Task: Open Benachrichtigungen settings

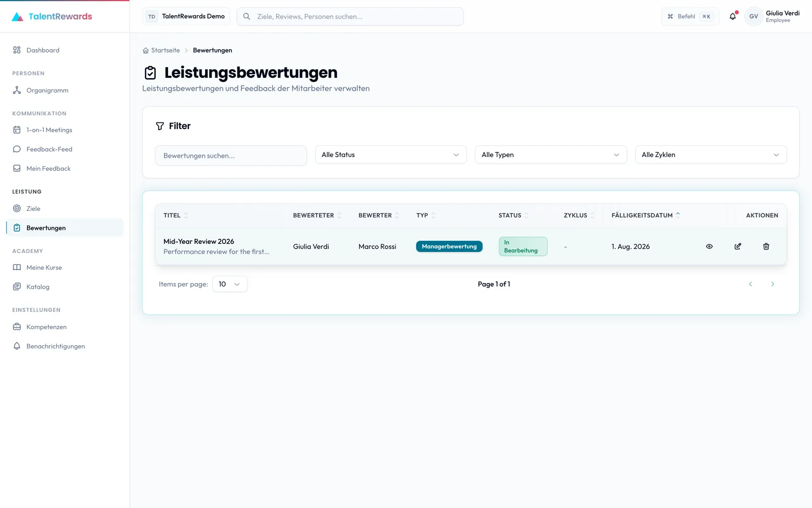Action: [x=65, y=346]
